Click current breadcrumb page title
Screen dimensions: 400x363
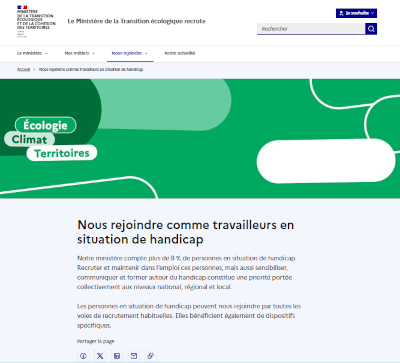pos(91,69)
